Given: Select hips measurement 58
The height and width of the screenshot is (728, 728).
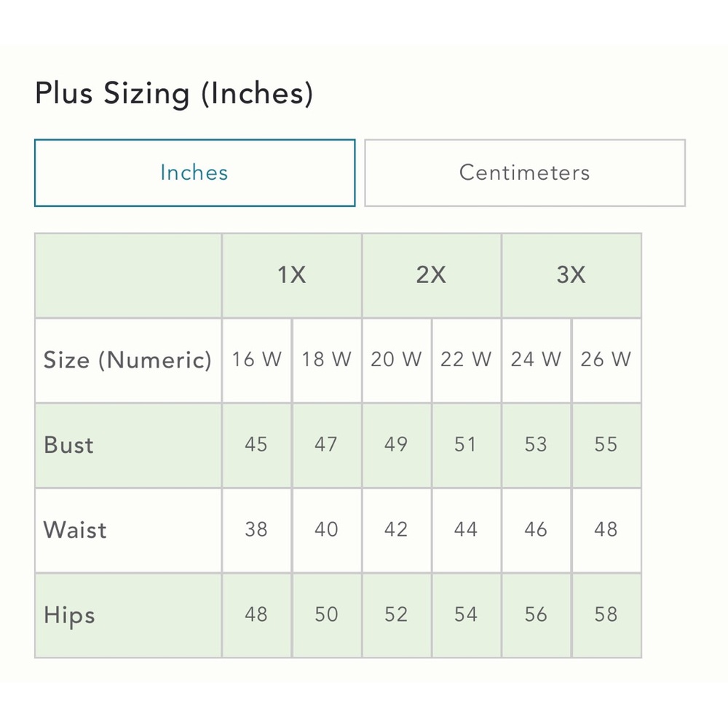Looking at the screenshot, I should click(606, 615).
